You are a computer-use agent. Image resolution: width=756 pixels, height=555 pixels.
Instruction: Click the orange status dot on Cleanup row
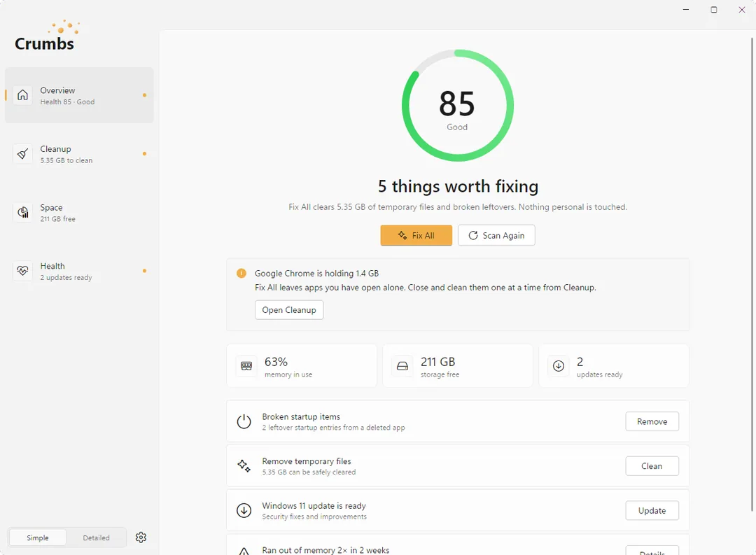coord(144,154)
